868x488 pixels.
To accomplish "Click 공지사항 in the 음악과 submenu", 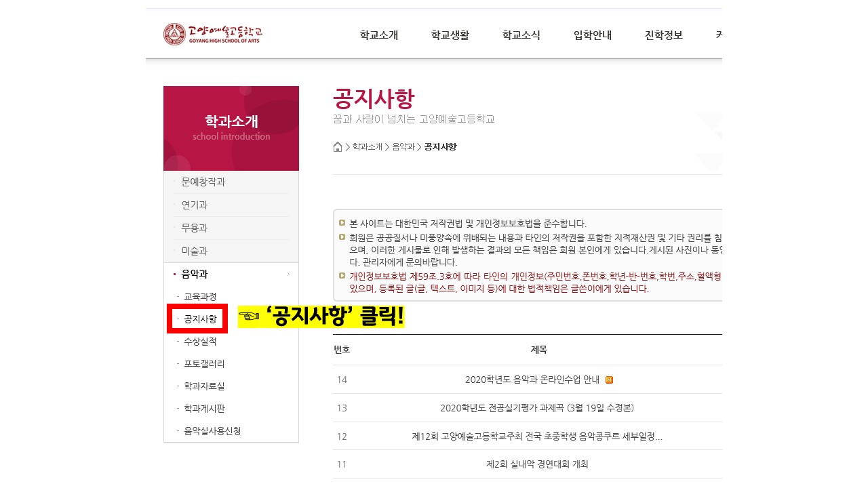I will pos(200,319).
